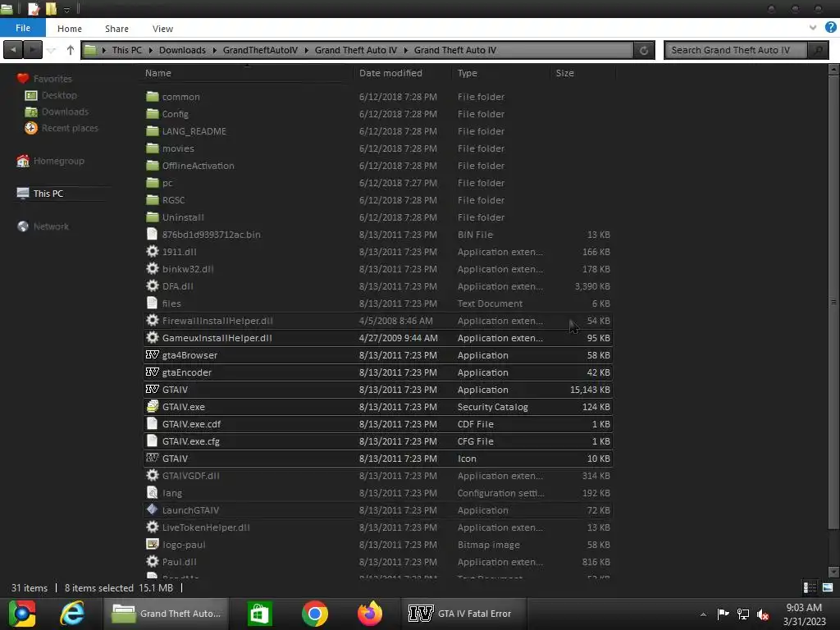
Task: Open the taskbar clock and date
Action: (804, 614)
